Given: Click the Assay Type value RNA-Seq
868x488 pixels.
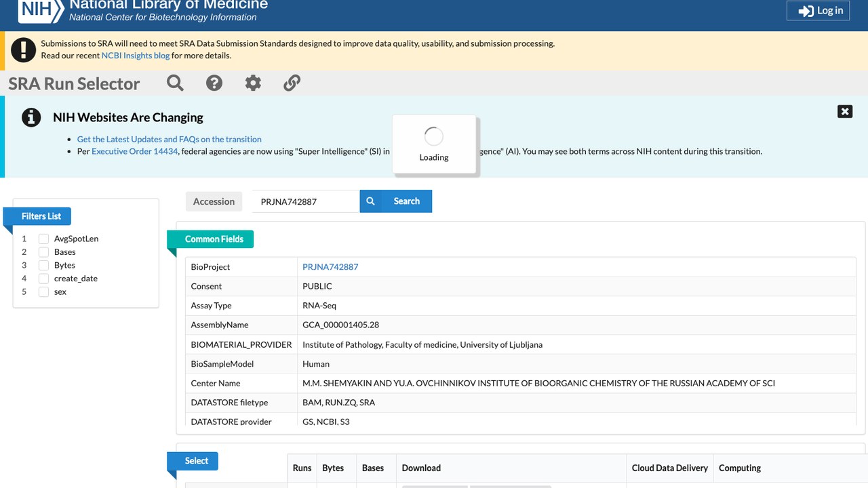Looking at the screenshot, I should click(x=319, y=306).
